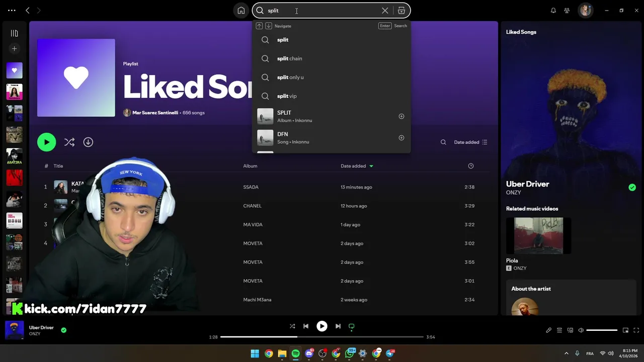Select the 'split only u' suggestion
This screenshot has width=644, height=362.
(331, 77)
